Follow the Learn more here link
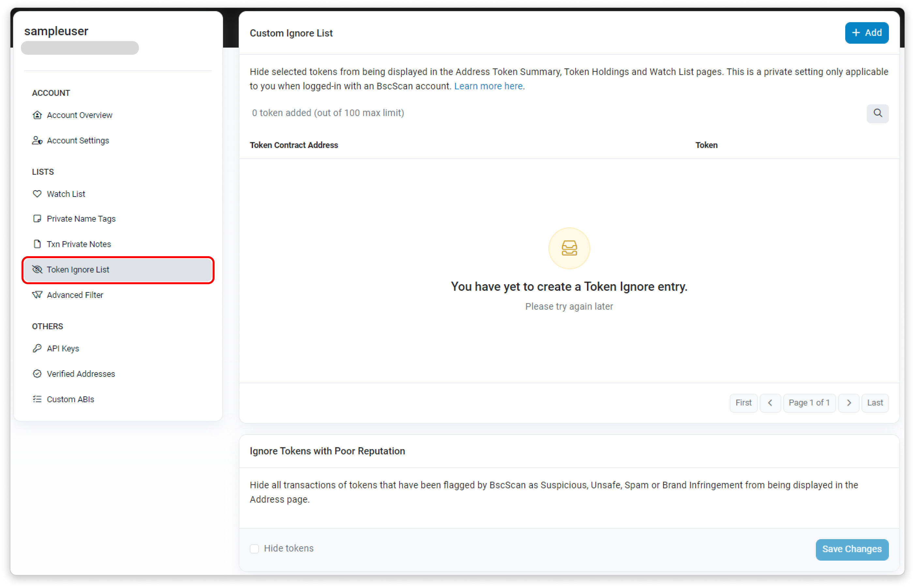915x588 pixels. pyautogui.click(x=488, y=86)
